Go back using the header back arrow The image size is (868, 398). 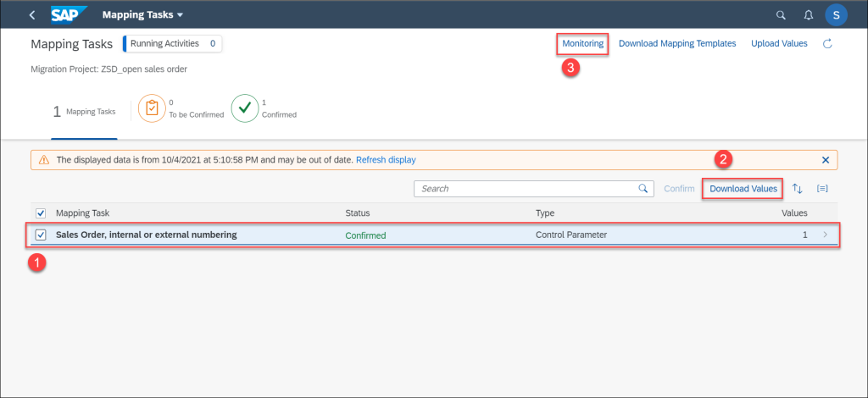[31, 15]
